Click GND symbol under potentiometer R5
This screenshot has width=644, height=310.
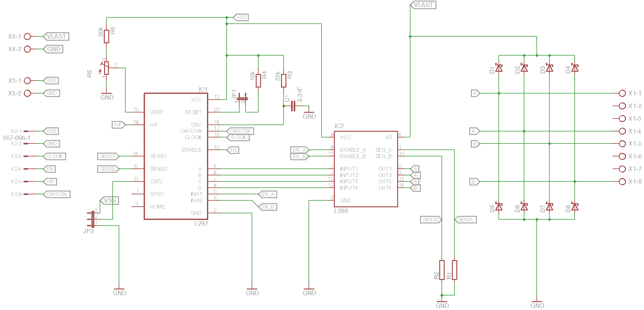107,96
